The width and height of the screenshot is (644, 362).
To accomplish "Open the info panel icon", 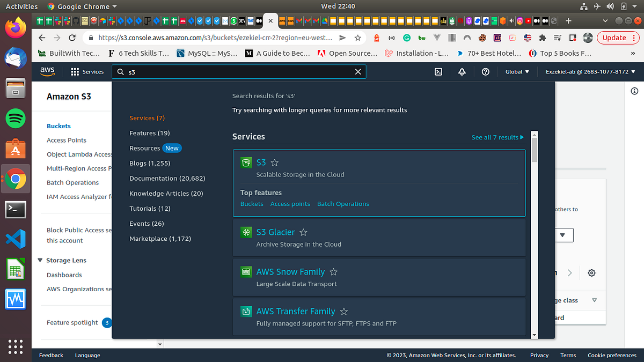I will 634,91.
